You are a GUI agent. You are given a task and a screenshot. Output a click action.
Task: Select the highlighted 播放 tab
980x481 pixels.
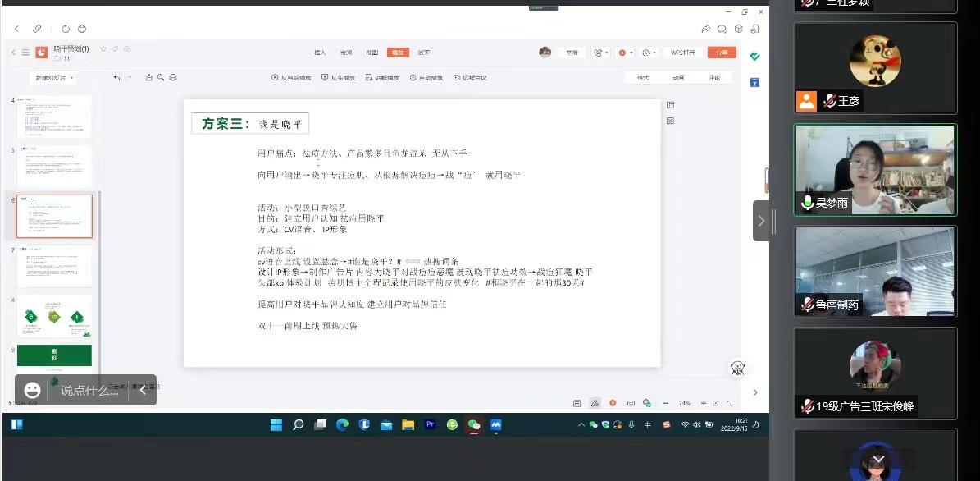click(398, 53)
